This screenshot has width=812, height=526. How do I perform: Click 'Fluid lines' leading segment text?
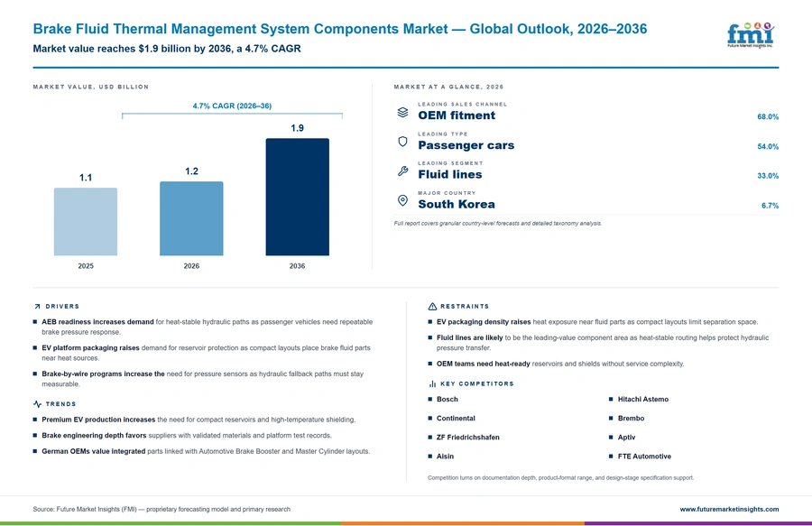pyautogui.click(x=450, y=174)
